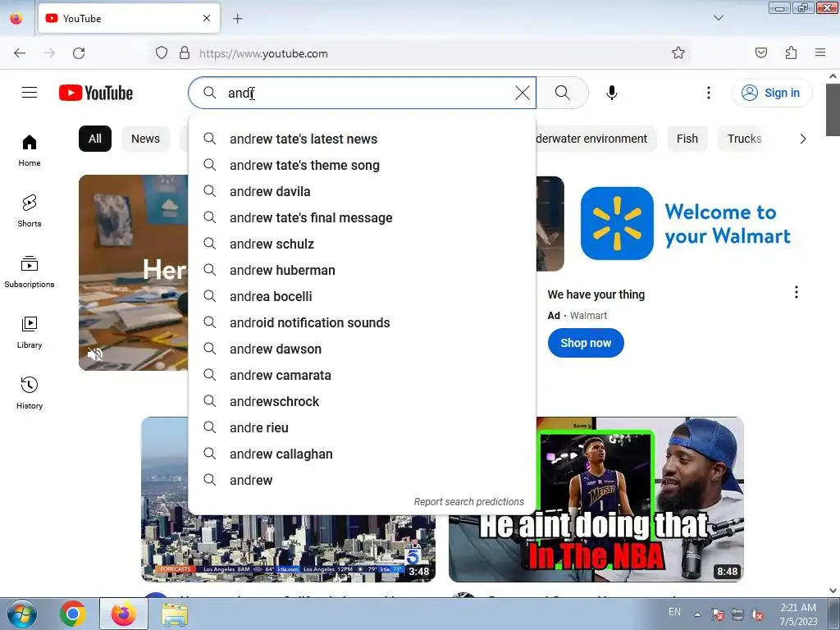Save page to Pocket icon
Screen dimensions: 840x630
pyautogui.click(x=760, y=52)
